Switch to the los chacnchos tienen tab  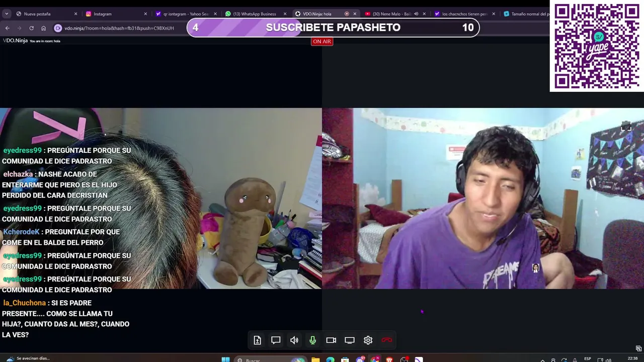(x=464, y=14)
